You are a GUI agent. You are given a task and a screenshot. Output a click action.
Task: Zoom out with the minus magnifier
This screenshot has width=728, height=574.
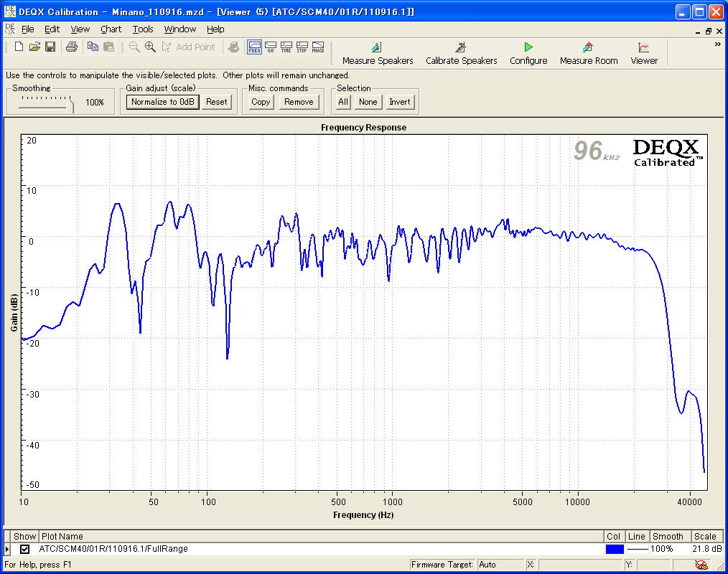coord(135,47)
